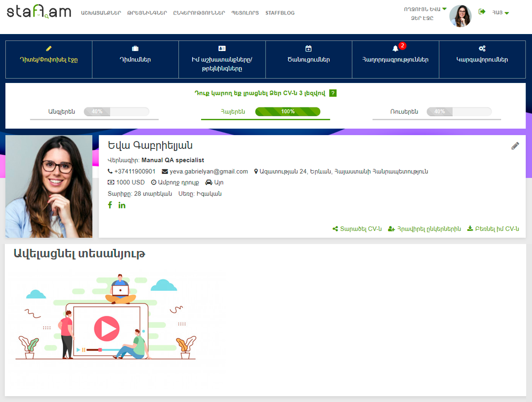This screenshot has width=532, height=402.
Task: Click Բեռնել իմ CV-ն download link
Action: (x=493, y=229)
